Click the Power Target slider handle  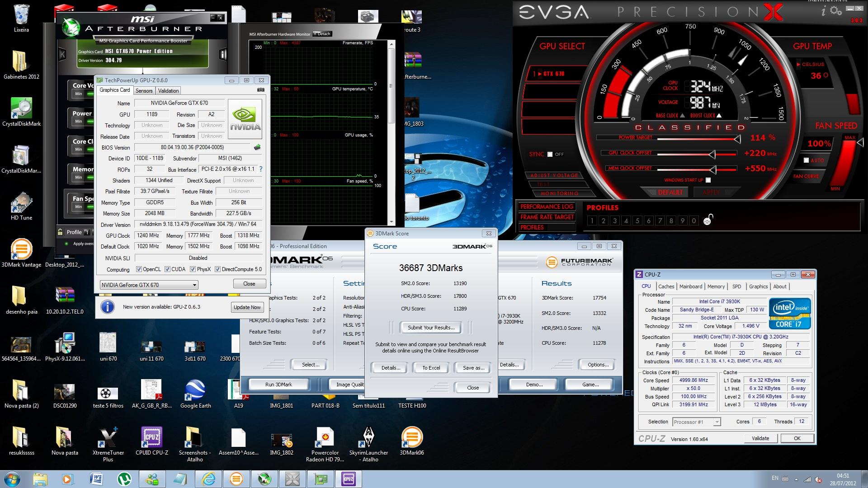pos(737,139)
